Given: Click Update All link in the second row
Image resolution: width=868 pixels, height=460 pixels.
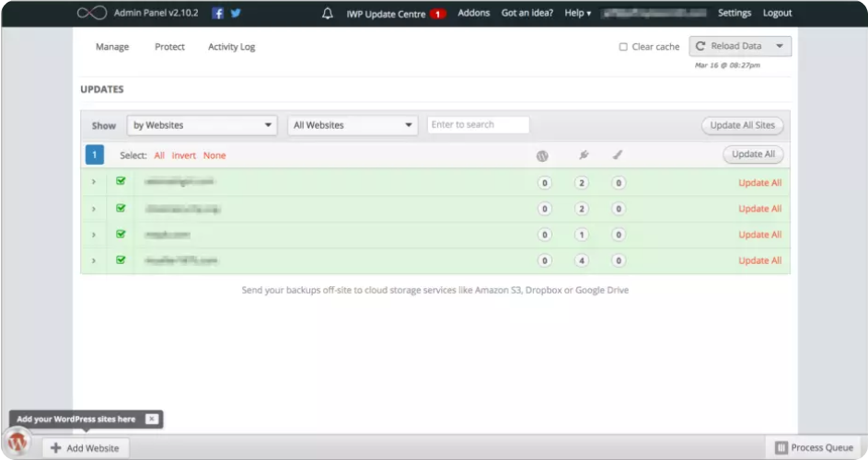Looking at the screenshot, I should click(x=760, y=209).
